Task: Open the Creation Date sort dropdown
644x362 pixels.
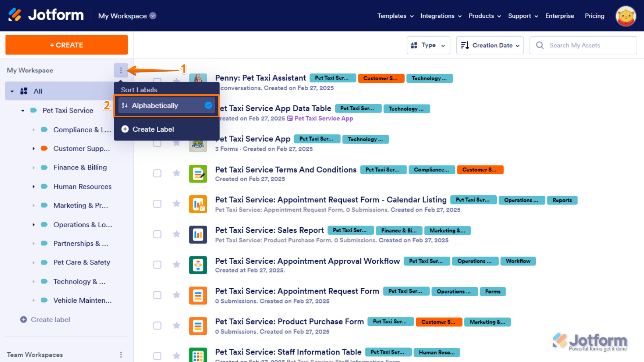Action: point(490,45)
